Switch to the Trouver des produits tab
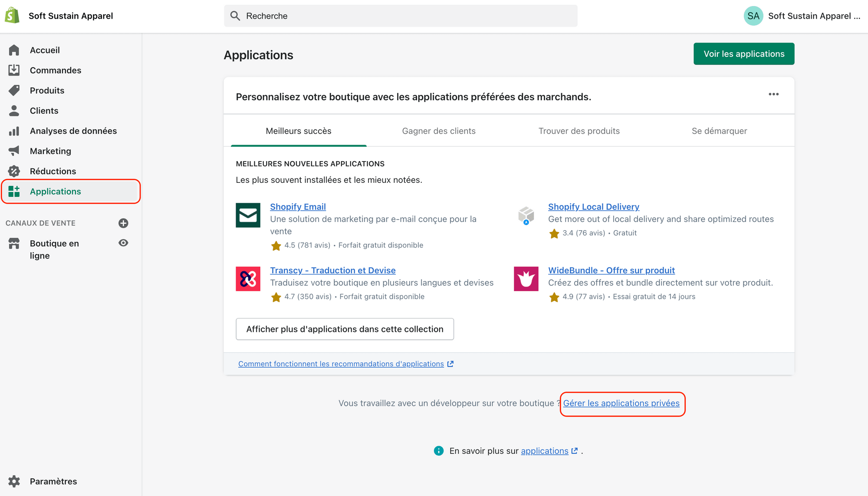The width and height of the screenshot is (868, 496). point(579,131)
